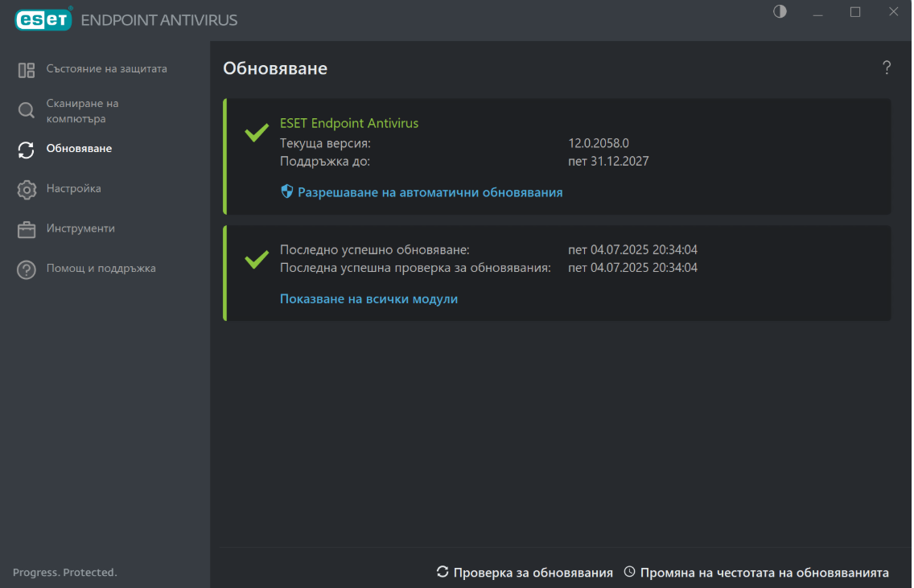Viewport: 914px width, 588px height.
Task: Click the briefcase icon for Инструменти
Action: coord(27,229)
